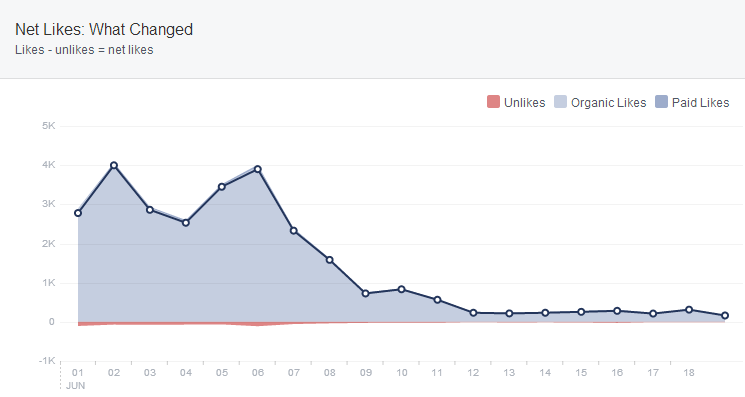Image resolution: width=745 pixels, height=397 pixels.
Task: Click the Paid Likes legend swatch
Action: tap(661, 102)
